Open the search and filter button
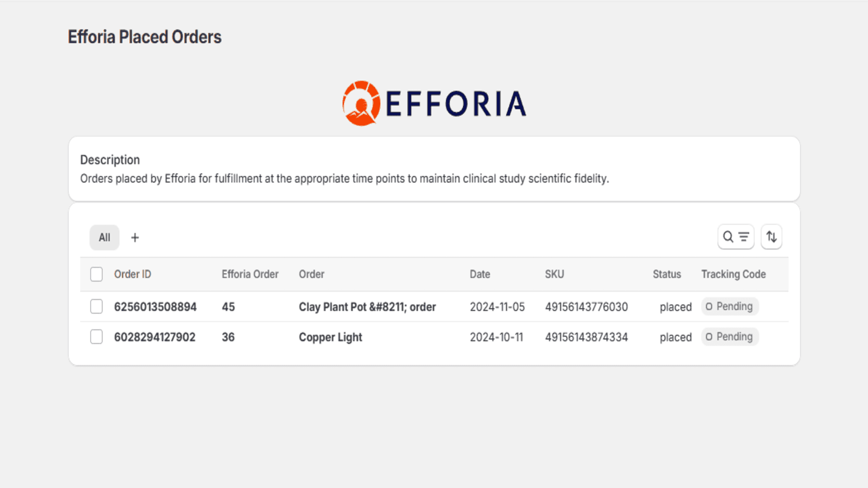This screenshot has height=488, width=868. point(736,237)
